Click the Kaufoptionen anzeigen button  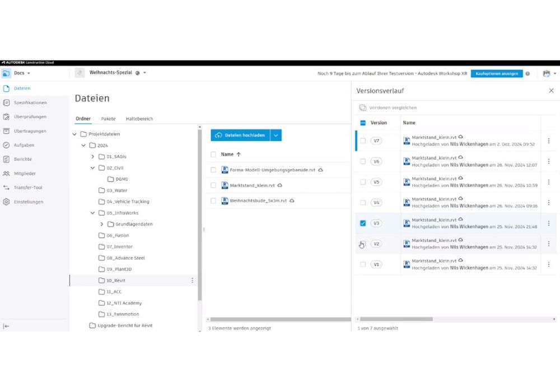(x=496, y=73)
